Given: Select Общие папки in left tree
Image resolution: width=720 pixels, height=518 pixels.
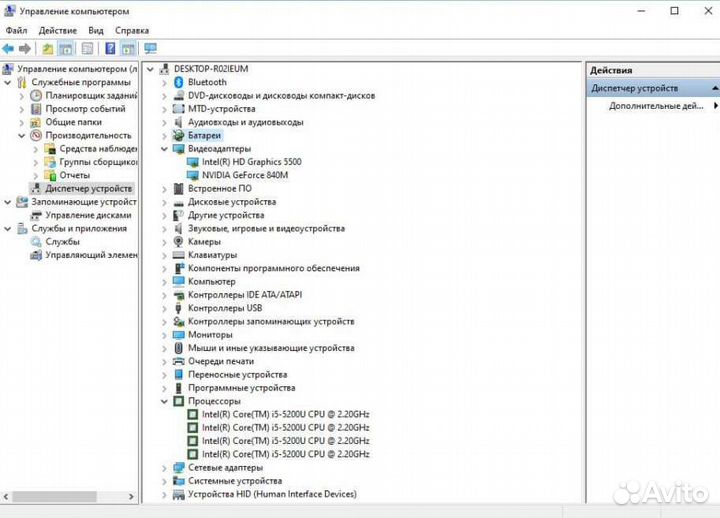Looking at the screenshot, I should click(73, 122).
